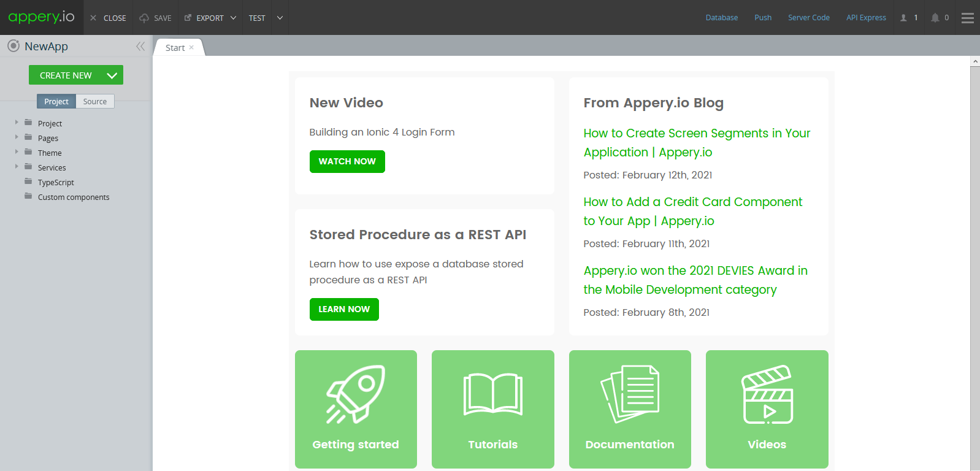The image size is (980, 471).
Task: Click the CLOSE label in toolbar
Action: (115, 18)
